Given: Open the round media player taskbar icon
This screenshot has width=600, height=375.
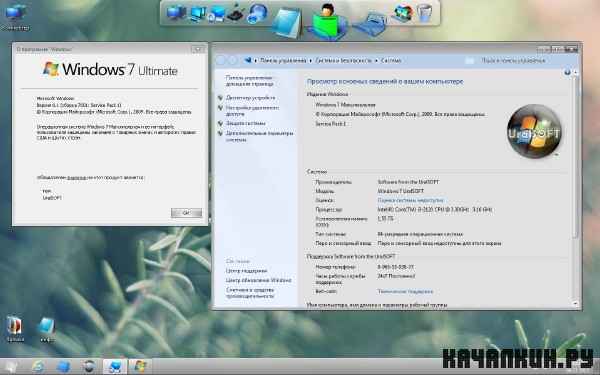Looking at the screenshot, I should (x=89, y=367).
